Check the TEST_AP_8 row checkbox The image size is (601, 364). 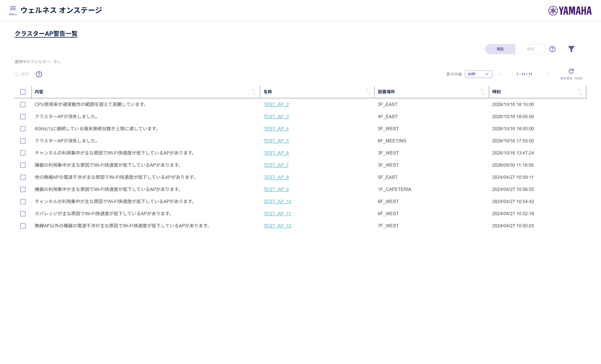[x=23, y=177]
